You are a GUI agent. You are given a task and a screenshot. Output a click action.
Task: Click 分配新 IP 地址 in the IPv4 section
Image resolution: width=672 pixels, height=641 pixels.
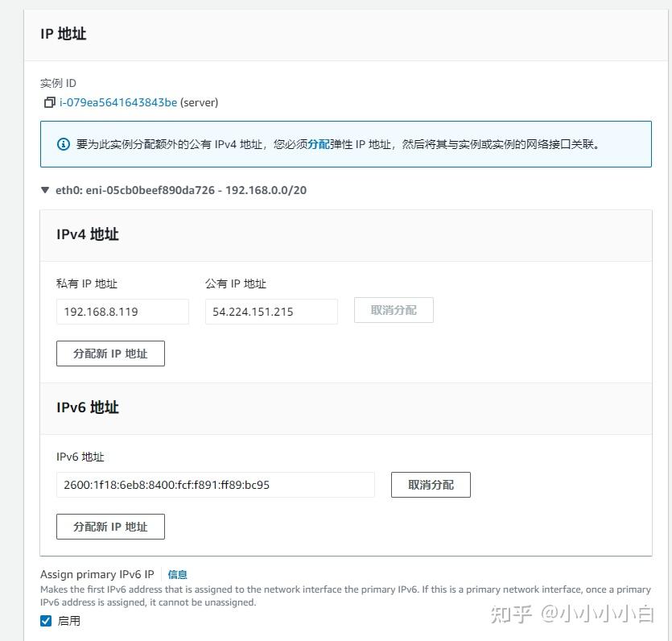click(x=110, y=353)
